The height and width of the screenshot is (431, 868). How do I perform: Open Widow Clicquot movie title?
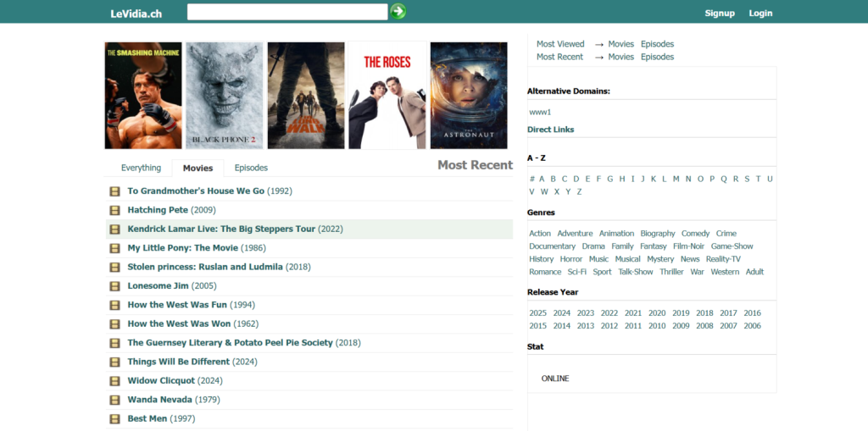tap(161, 380)
